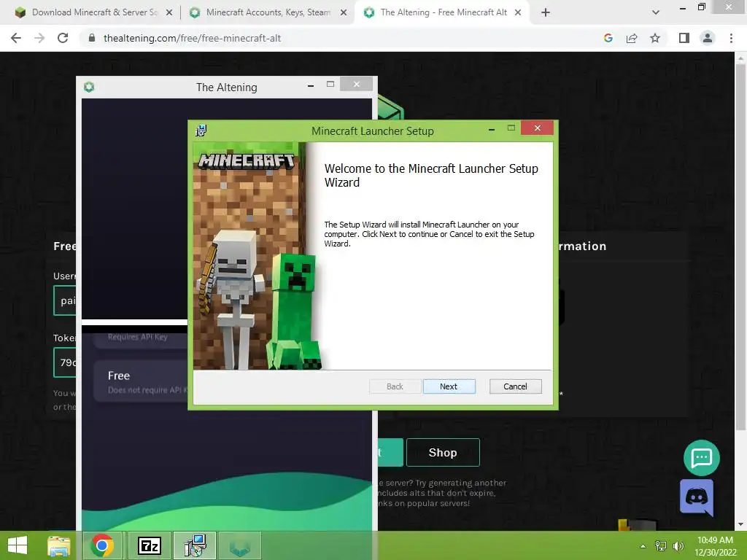Minimize the Minecraft Launcher Setup window
Screen dimensions: 747x560
coord(491,129)
